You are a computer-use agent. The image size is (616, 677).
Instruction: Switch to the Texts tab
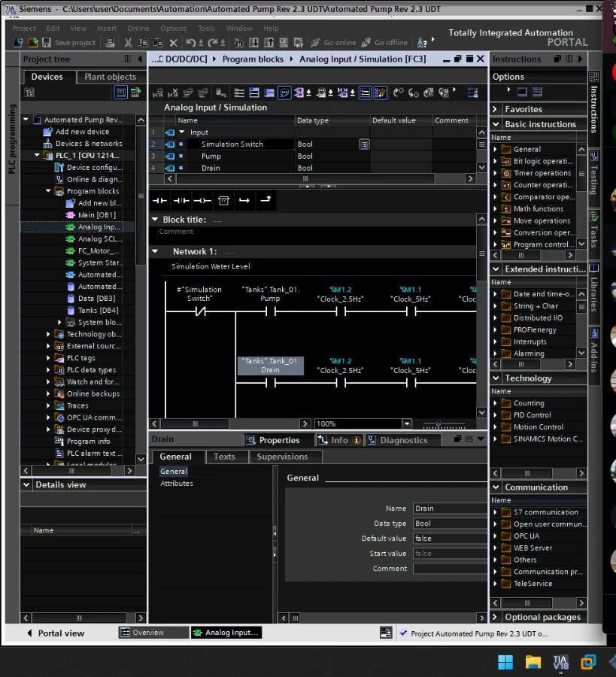click(224, 457)
